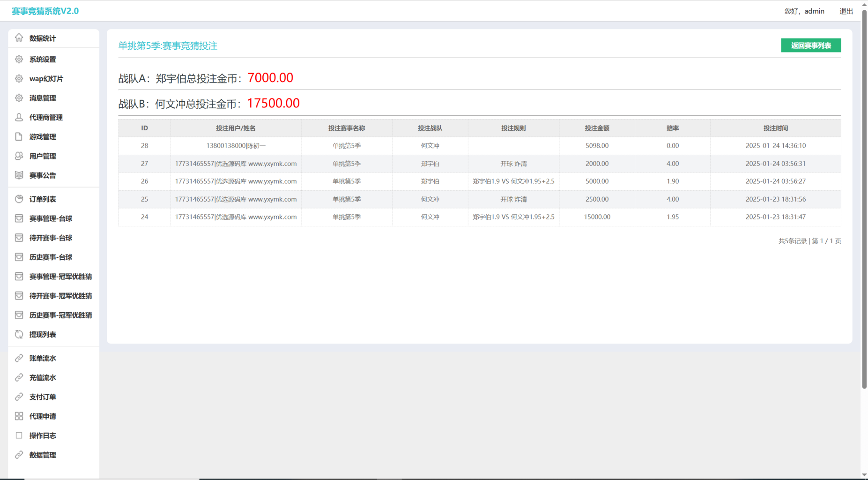868x480 pixels.
Task: Click the green 返回赛事列表 button
Action: click(x=811, y=45)
